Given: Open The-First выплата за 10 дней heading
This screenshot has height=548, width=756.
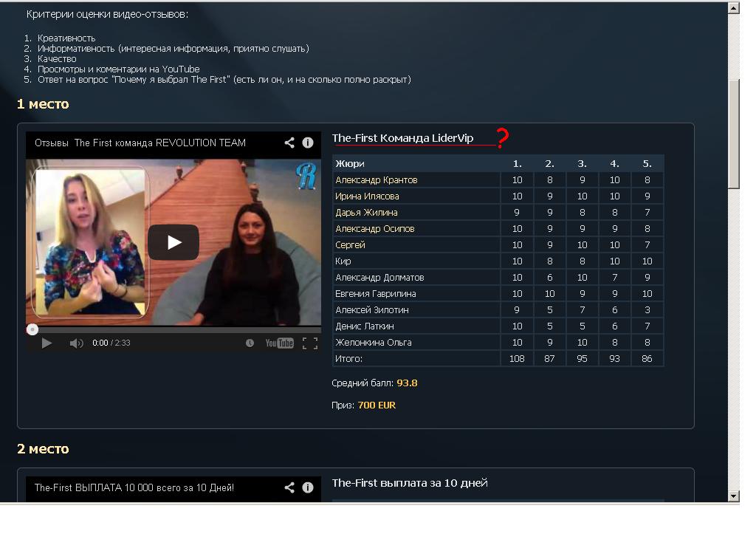Looking at the screenshot, I should click(410, 483).
